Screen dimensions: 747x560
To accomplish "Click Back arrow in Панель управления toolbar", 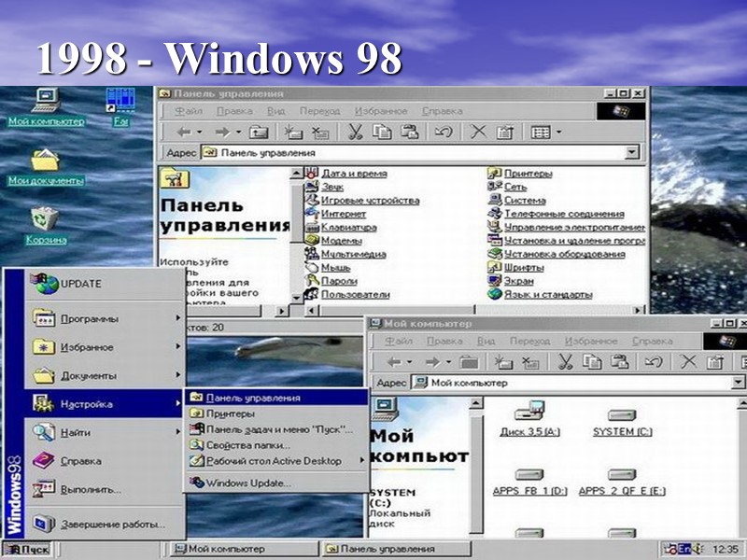I will 184,132.
